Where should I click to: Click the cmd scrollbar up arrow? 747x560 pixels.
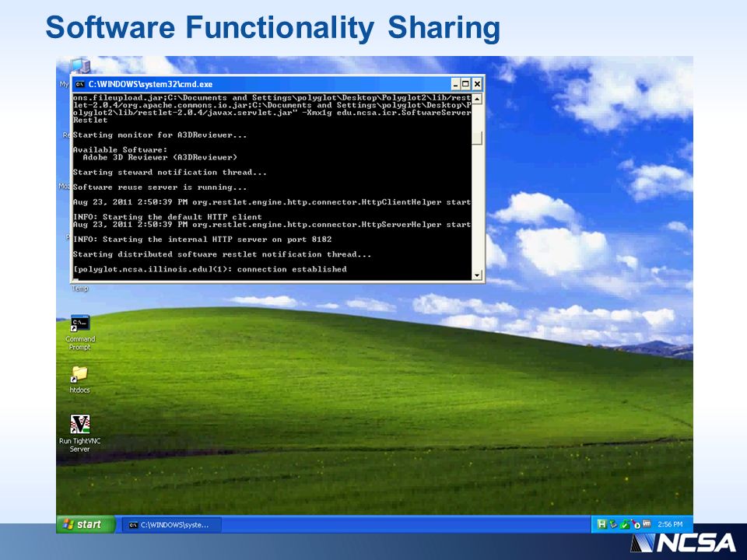pyautogui.click(x=477, y=99)
